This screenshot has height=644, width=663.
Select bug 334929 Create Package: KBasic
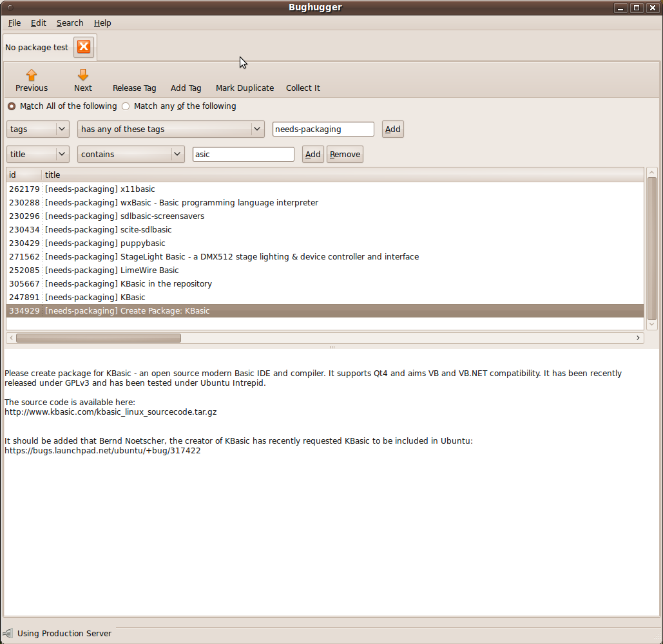(325, 310)
